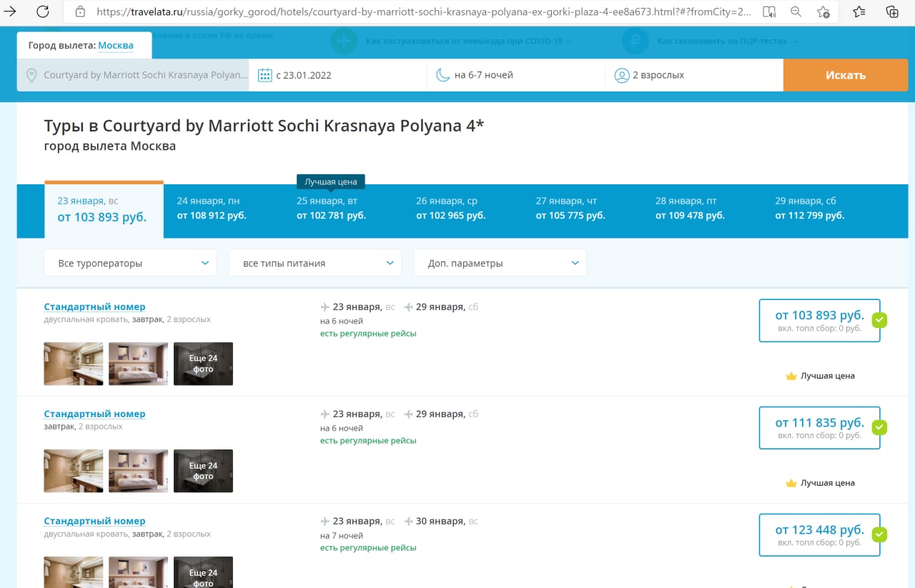Open the bedroom photo in first offer
915x588 pixels.
tap(138, 364)
